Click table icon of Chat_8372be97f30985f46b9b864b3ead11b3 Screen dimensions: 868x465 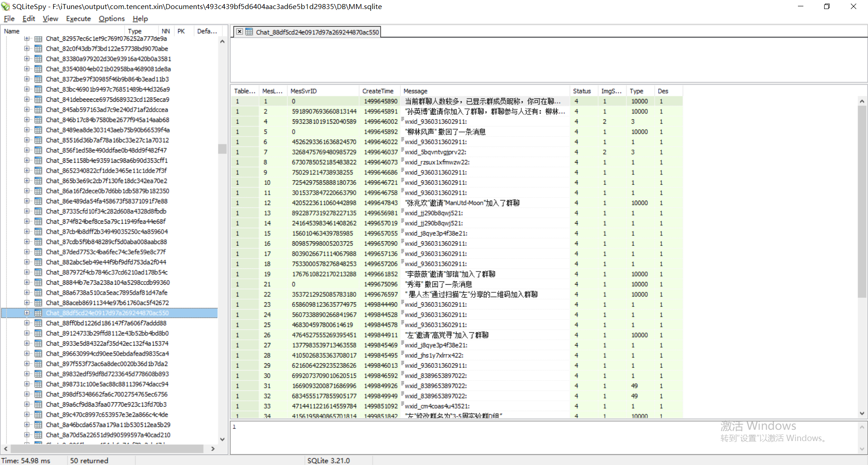38,79
